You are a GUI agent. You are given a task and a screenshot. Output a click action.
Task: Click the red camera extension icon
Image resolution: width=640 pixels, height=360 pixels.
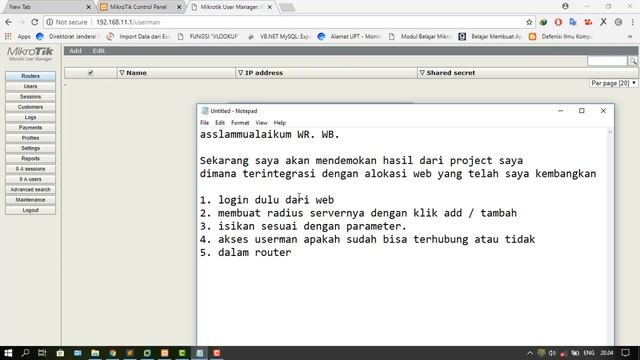588,22
